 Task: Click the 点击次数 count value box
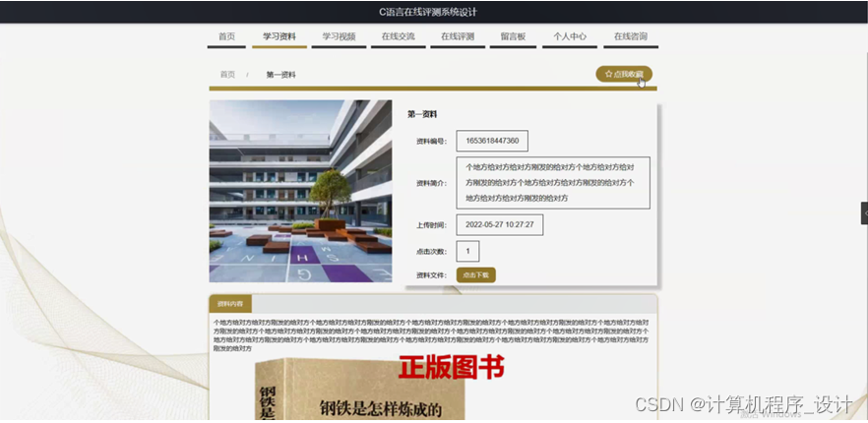click(467, 252)
